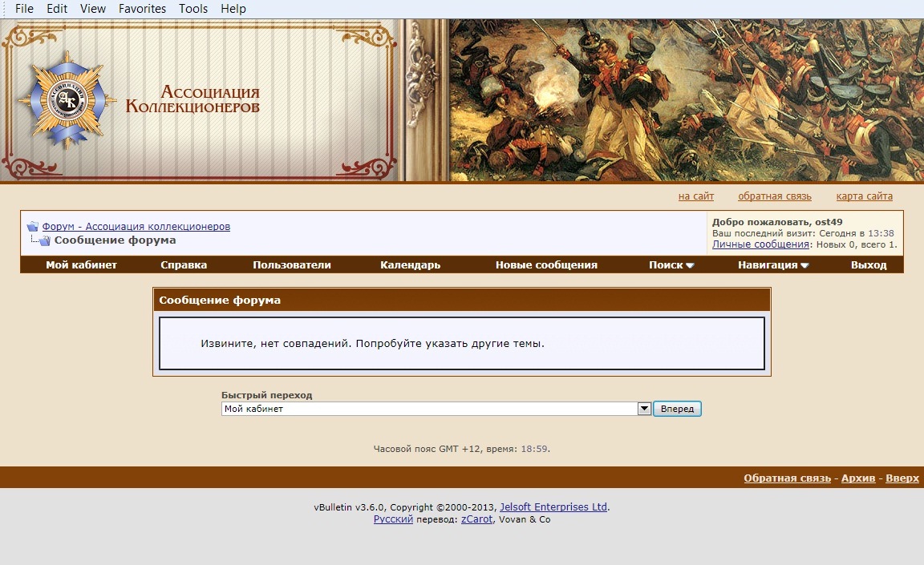Open the Help menu

click(x=233, y=9)
